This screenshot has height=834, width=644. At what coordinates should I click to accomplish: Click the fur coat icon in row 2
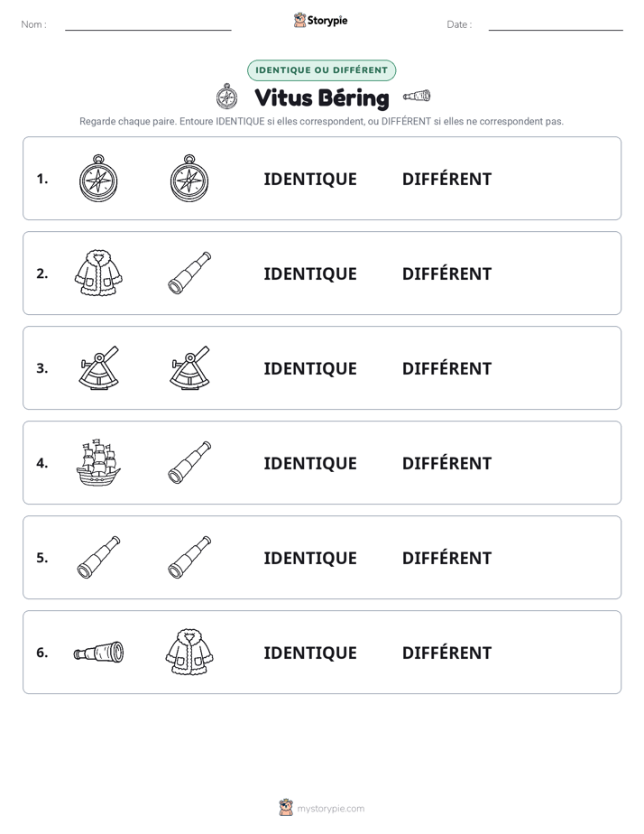pyautogui.click(x=98, y=273)
